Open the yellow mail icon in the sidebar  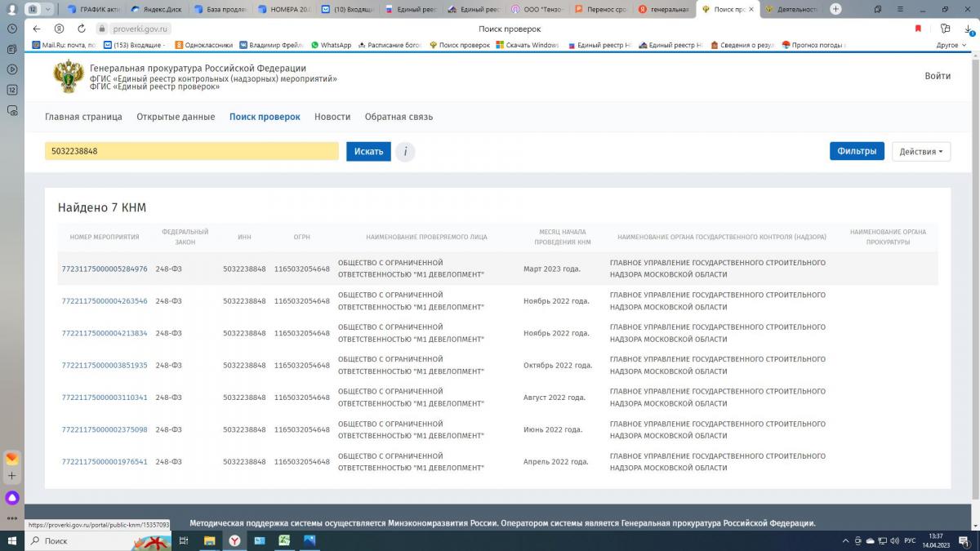point(11,458)
